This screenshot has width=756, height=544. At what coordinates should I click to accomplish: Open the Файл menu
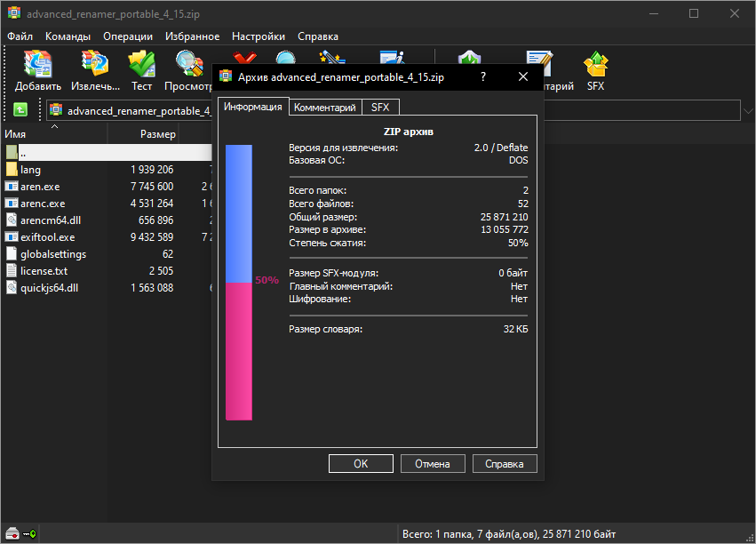click(x=20, y=36)
